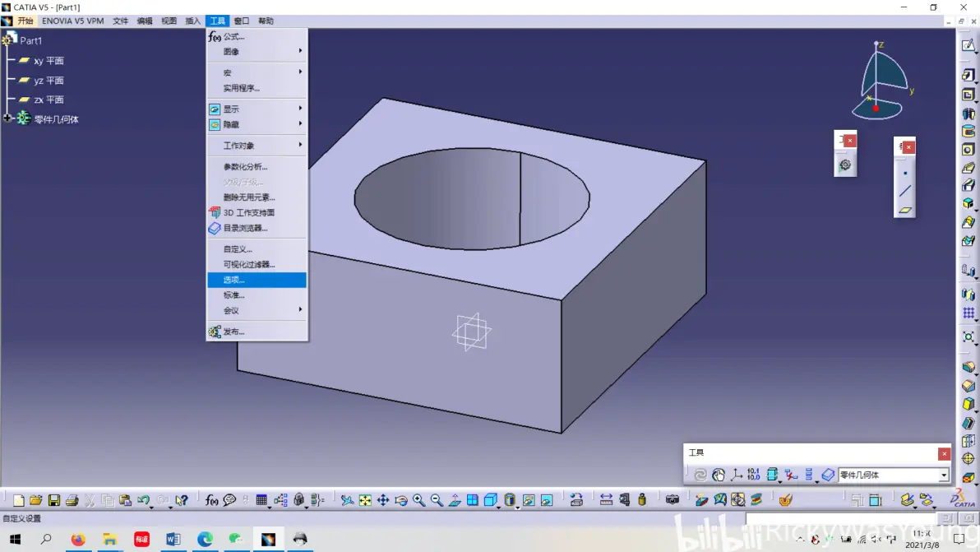This screenshot has height=552, width=980.
Task: Select the yz 平面 tree item
Action: pyautogui.click(x=41, y=80)
